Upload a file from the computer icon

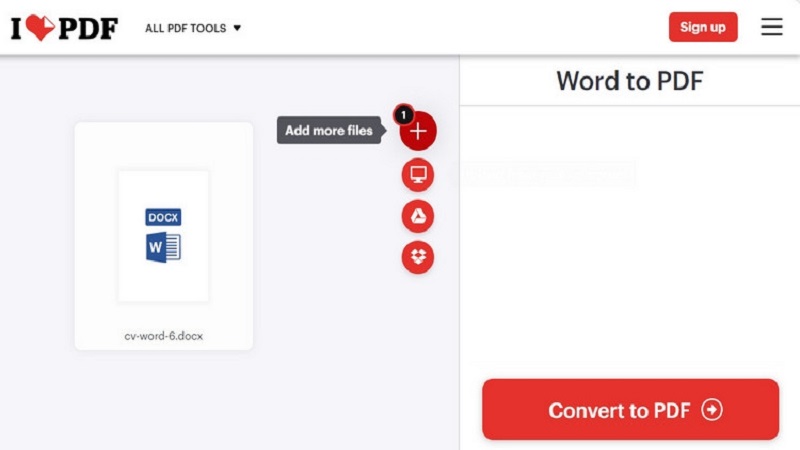pyautogui.click(x=418, y=175)
